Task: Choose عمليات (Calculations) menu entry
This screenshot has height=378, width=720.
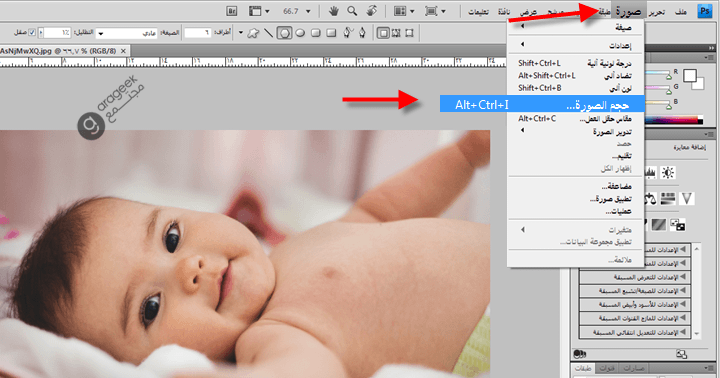Action: 576,211
